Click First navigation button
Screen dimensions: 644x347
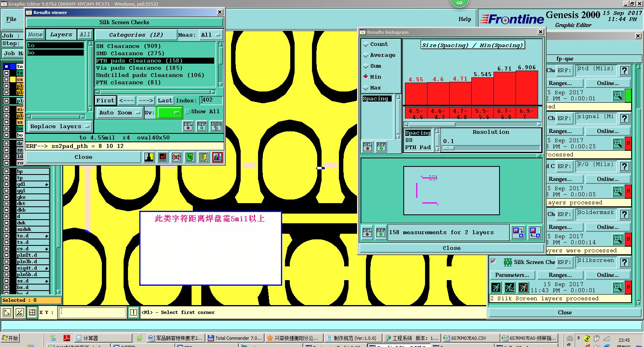coord(105,100)
